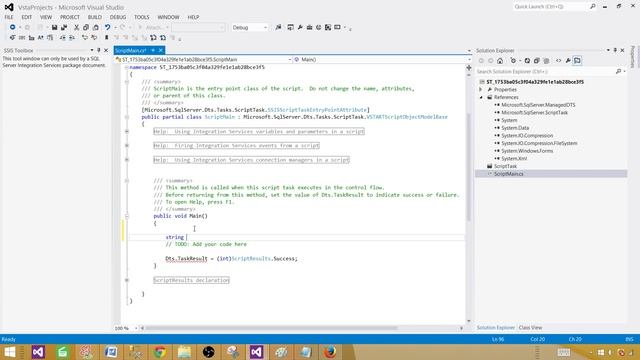This screenshot has width=640, height=360.
Task: Click the comment-out lines toolbar icon
Action: pos(84,38)
